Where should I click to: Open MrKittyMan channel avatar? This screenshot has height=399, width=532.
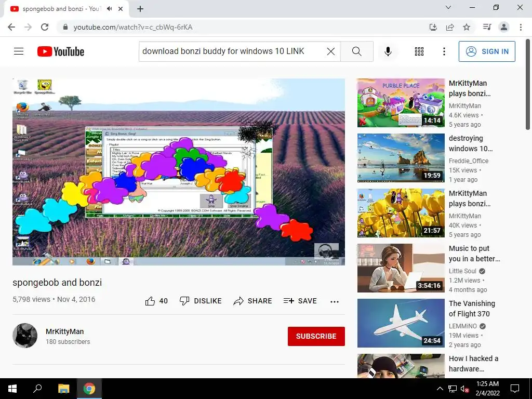pyautogui.click(x=25, y=336)
